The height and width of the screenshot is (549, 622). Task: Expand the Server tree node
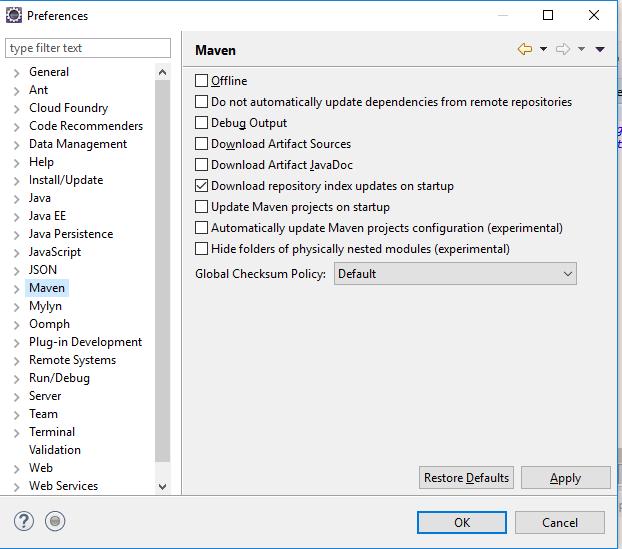point(16,397)
